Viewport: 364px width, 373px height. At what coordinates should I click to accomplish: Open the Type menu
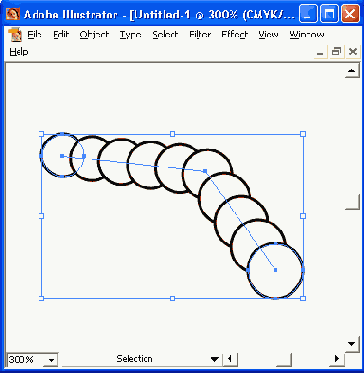[x=130, y=35]
